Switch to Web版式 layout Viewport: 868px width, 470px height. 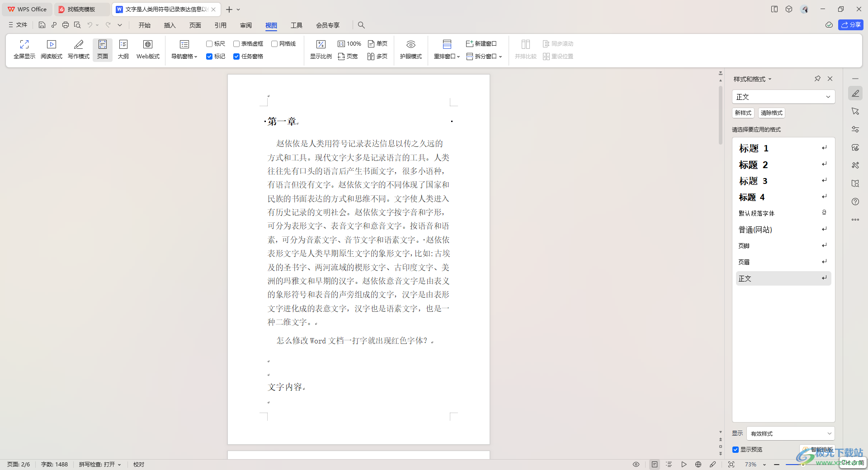tap(148, 49)
